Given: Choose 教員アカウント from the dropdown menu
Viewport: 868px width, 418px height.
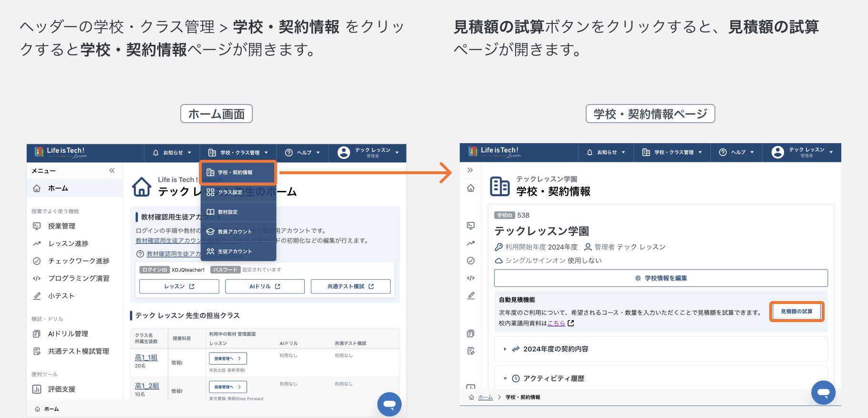Looking at the screenshot, I should 238,231.
